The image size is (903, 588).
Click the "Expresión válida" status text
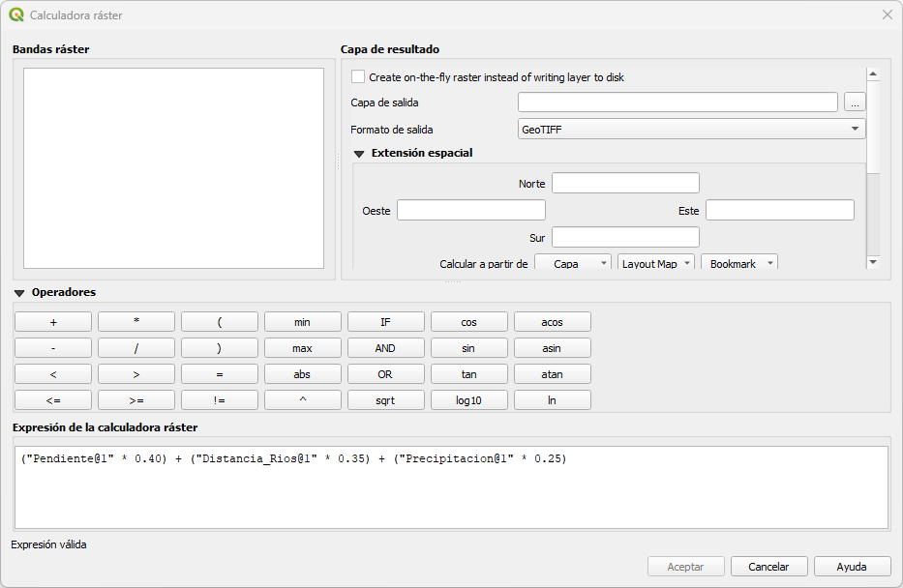(x=49, y=544)
